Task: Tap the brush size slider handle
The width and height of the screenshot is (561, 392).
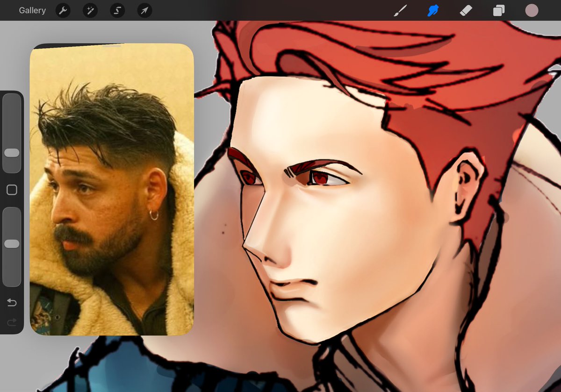Action: [12, 153]
